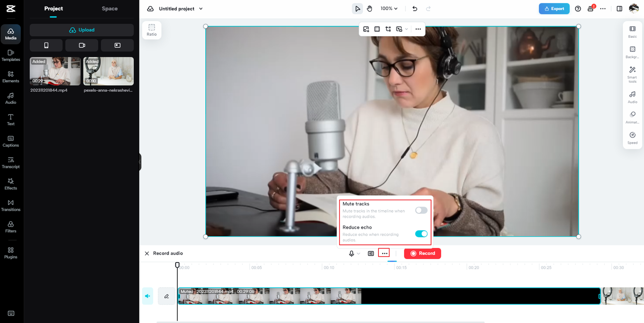This screenshot has width=644, height=323.
Task: Toggle the Reduce echo switch
Action: coord(421,234)
